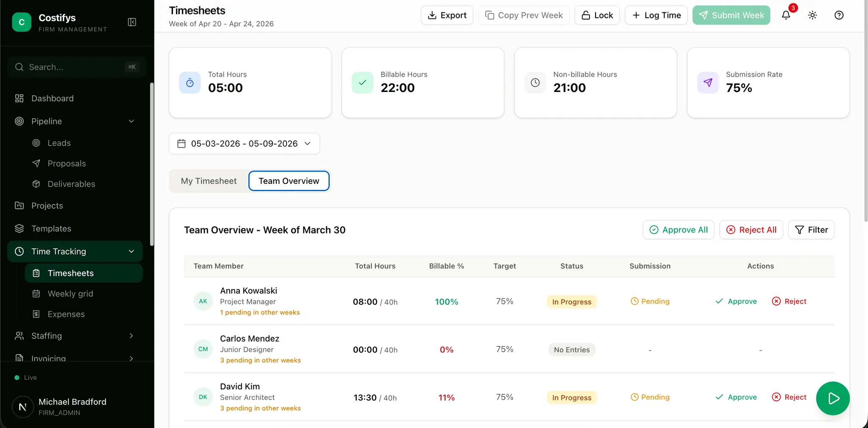The image size is (868, 428).
Task: Click Anna Kowalski's name
Action: tap(248, 291)
